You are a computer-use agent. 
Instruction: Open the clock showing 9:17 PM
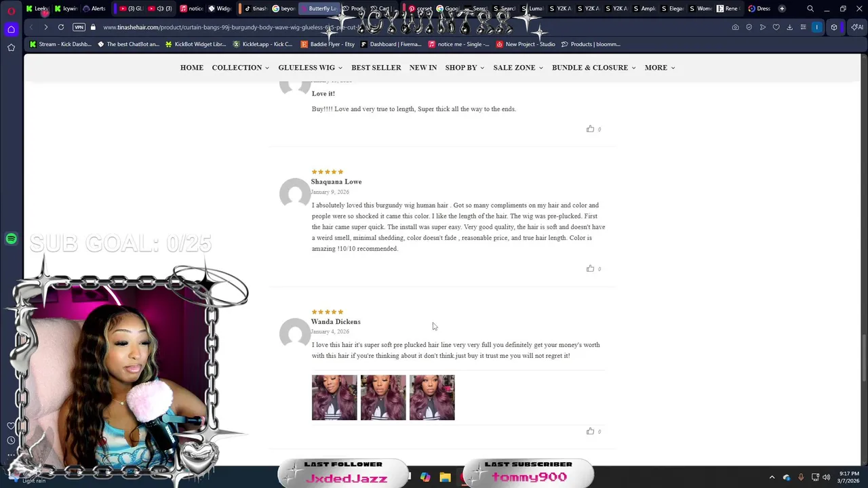[x=848, y=477]
